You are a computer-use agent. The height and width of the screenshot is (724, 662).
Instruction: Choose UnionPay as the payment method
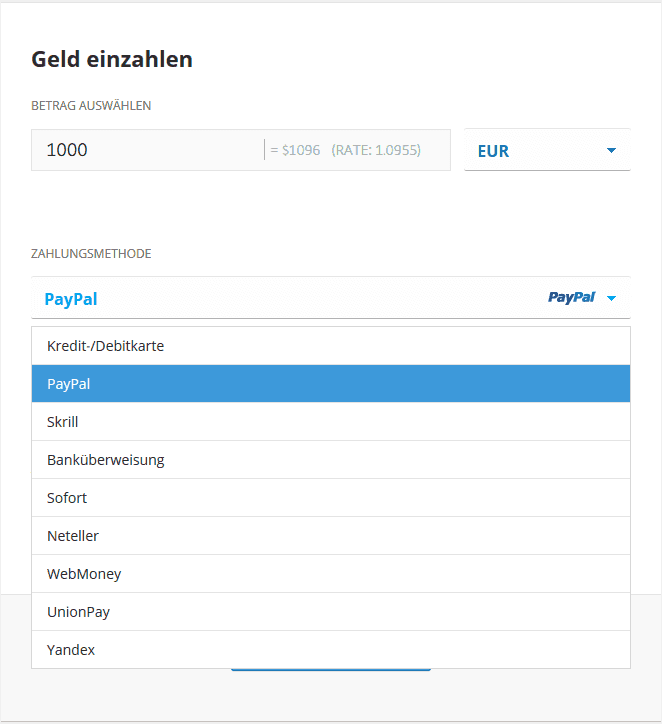coord(330,612)
